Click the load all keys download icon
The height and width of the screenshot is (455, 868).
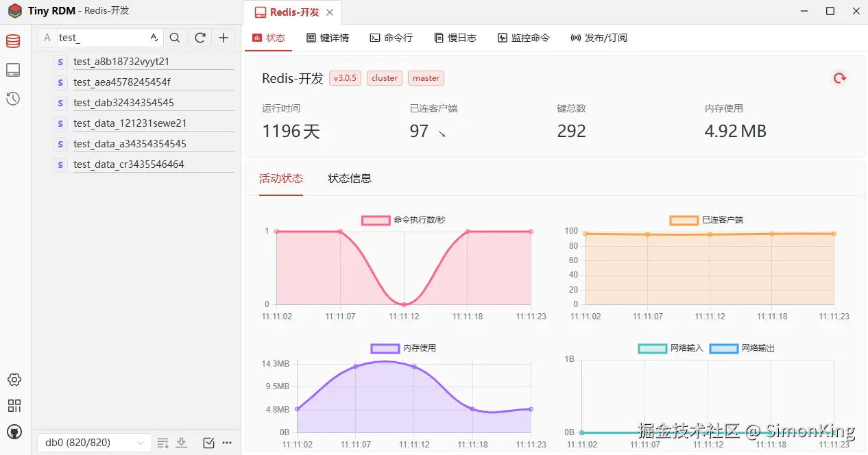point(181,443)
